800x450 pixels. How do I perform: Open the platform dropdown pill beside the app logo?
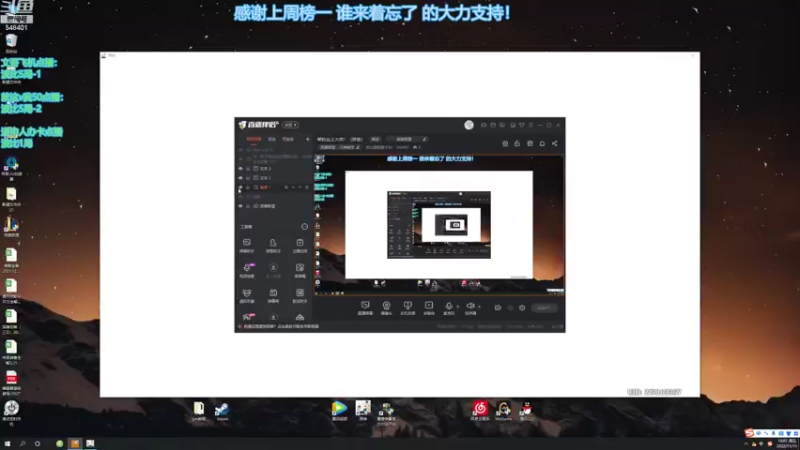click(x=290, y=125)
